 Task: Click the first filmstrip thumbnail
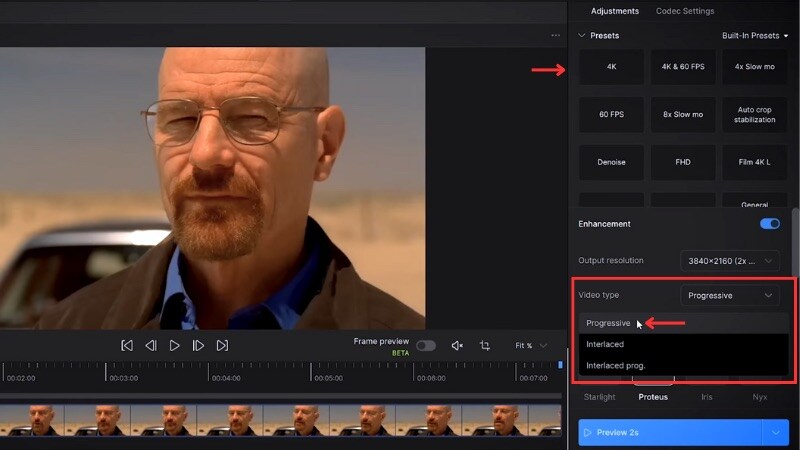[x=32, y=420]
